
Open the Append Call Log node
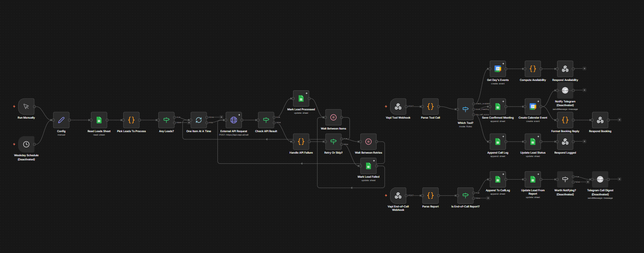pyautogui.click(x=498, y=142)
